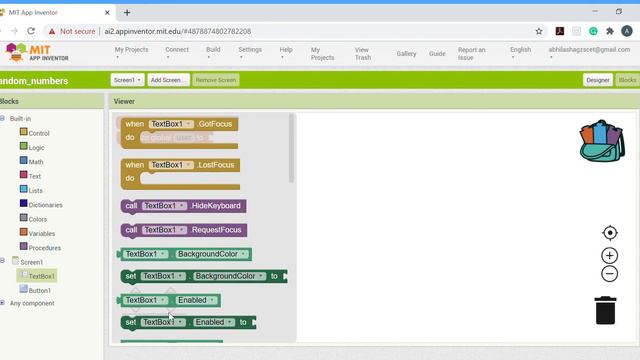Click the View Trash link
640x360 pixels.
(362, 53)
